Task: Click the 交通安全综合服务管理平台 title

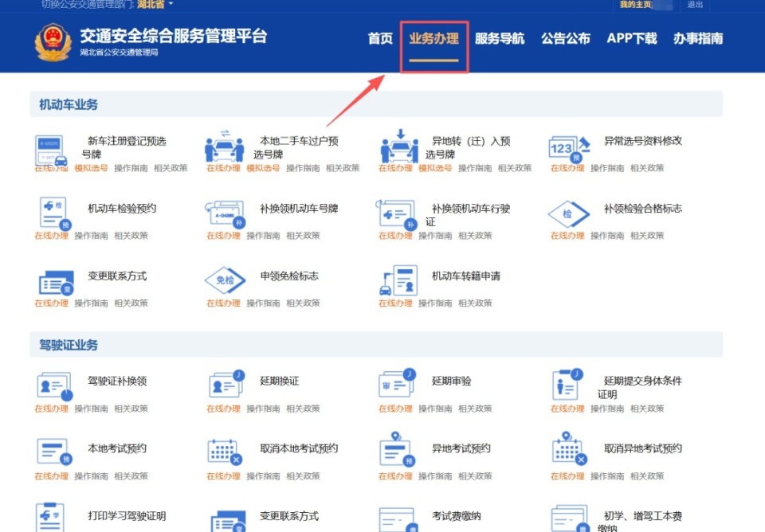Action: [174, 36]
